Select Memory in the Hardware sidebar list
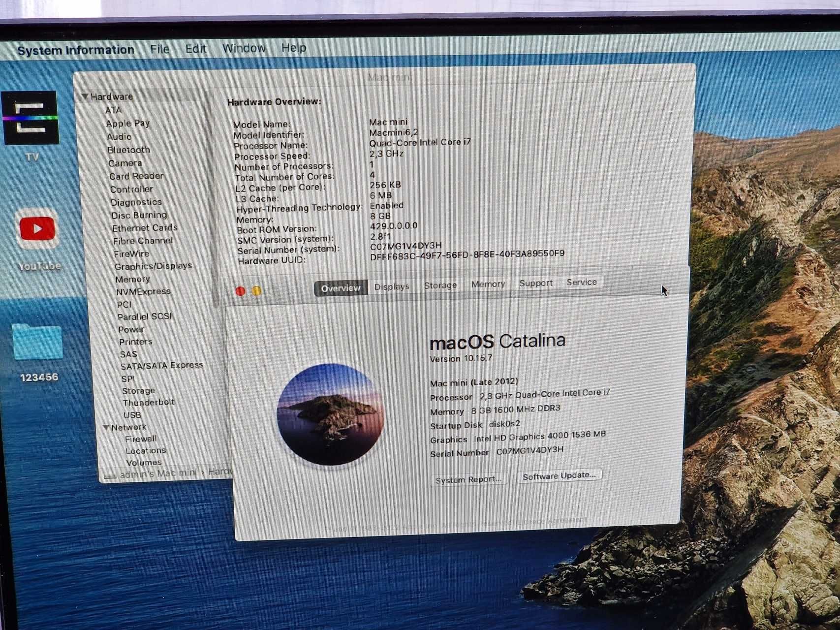The height and width of the screenshot is (630, 840). pyautogui.click(x=132, y=279)
